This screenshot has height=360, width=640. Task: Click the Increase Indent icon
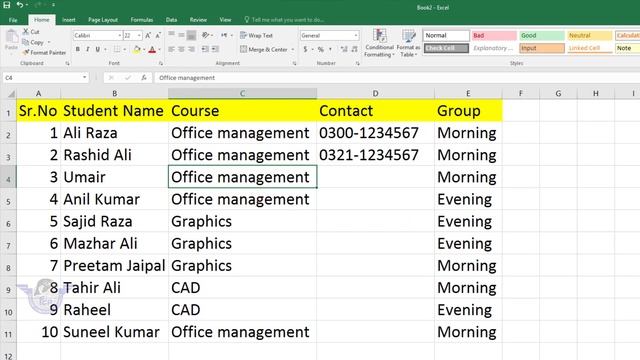coord(215,49)
